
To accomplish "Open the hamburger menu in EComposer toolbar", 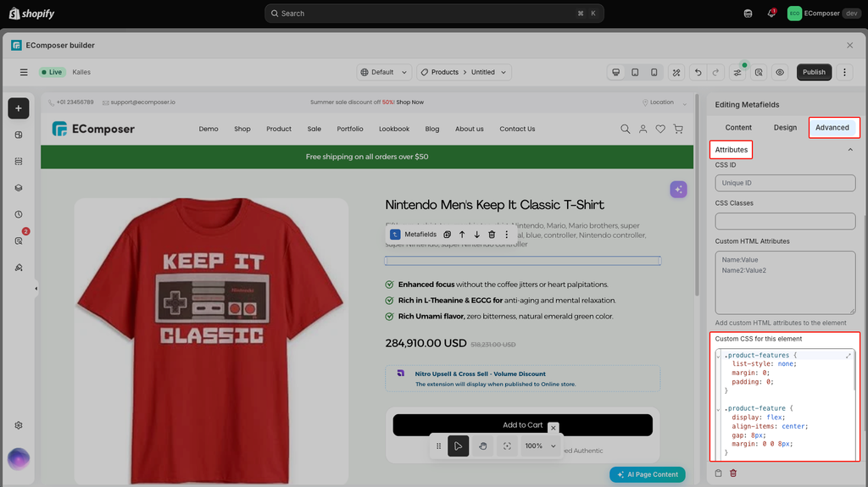I will (x=23, y=72).
